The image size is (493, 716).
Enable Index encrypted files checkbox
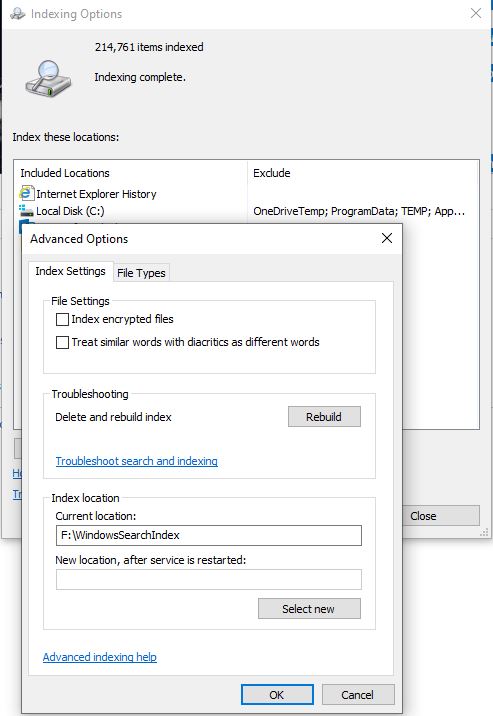(x=62, y=319)
